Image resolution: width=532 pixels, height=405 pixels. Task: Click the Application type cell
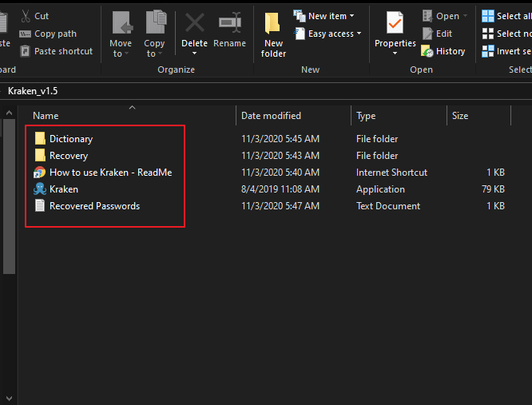pyautogui.click(x=380, y=189)
